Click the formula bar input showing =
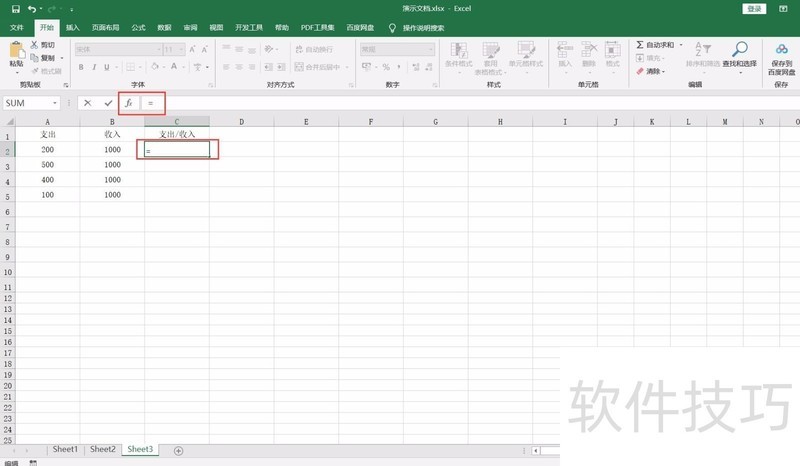 (x=469, y=103)
